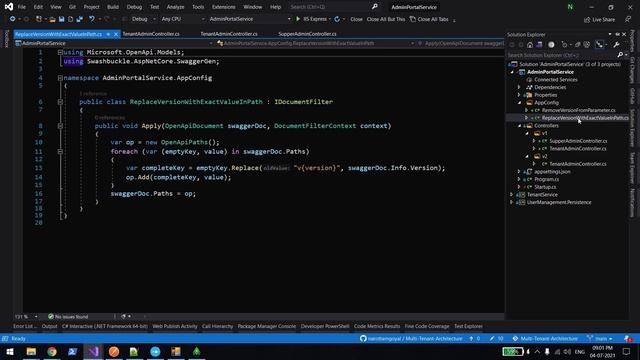This screenshot has width=640, height=360.
Task: Click Collapse All icon in Solution Explorer
Action: [x=578, y=45]
